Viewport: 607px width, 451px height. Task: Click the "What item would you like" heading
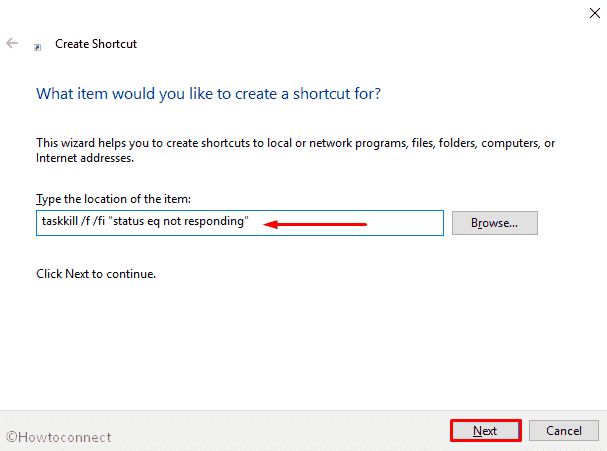[208, 94]
